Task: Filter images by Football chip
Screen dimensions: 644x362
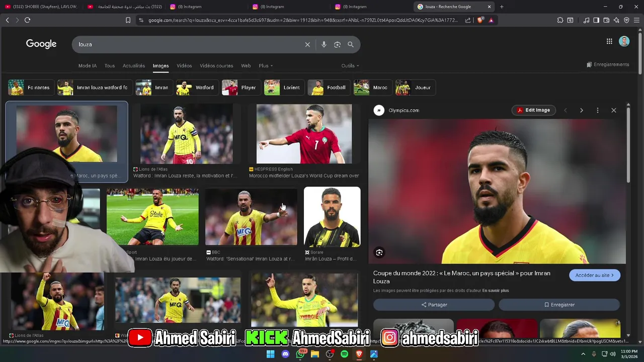Action: point(329,87)
